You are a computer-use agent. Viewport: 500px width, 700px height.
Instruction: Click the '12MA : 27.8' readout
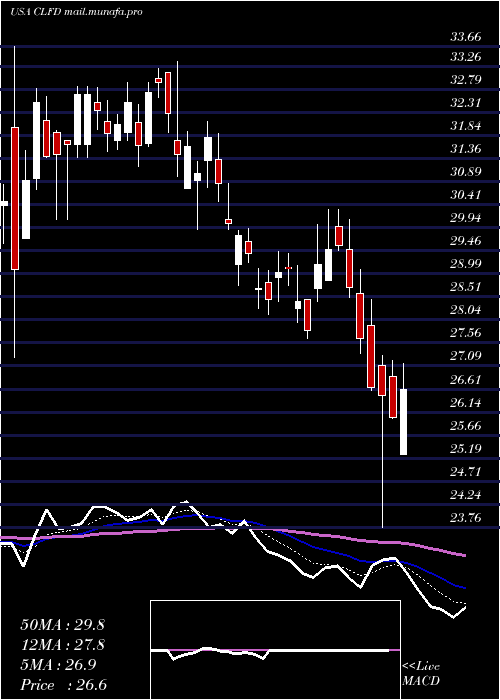62,645
